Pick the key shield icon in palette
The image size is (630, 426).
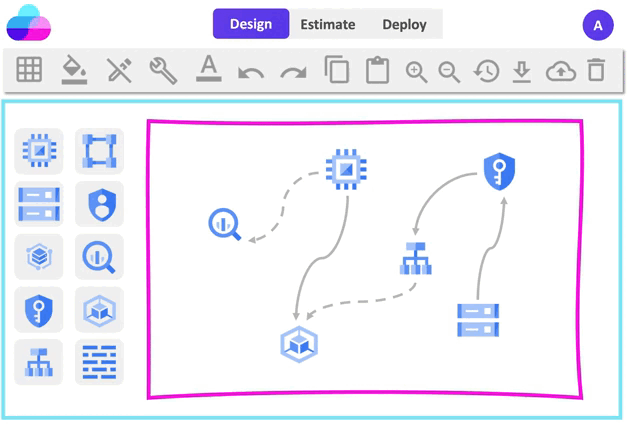click(x=39, y=309)
